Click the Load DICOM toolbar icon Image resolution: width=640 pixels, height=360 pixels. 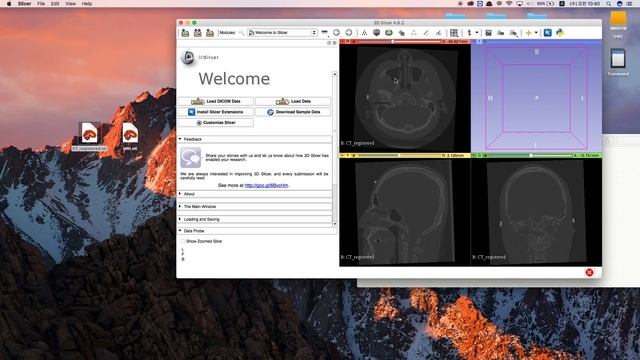tap(198, 33)
